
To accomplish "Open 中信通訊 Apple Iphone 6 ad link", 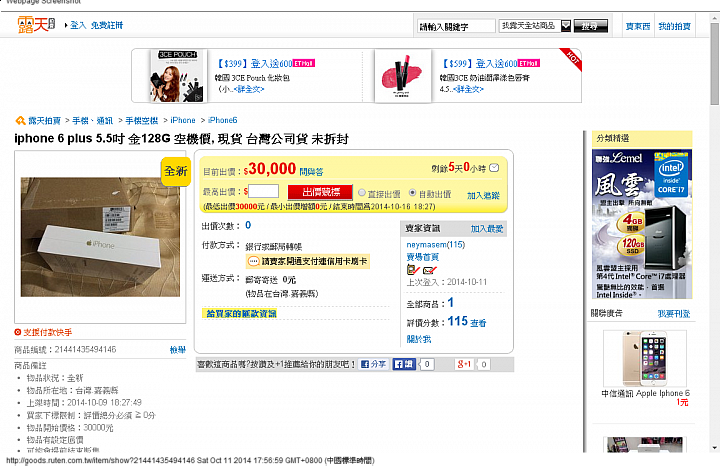I will pos(645,393).
